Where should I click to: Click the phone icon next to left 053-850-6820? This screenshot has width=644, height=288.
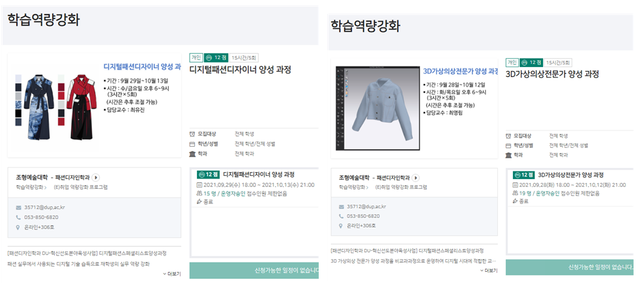pos(19,217)
